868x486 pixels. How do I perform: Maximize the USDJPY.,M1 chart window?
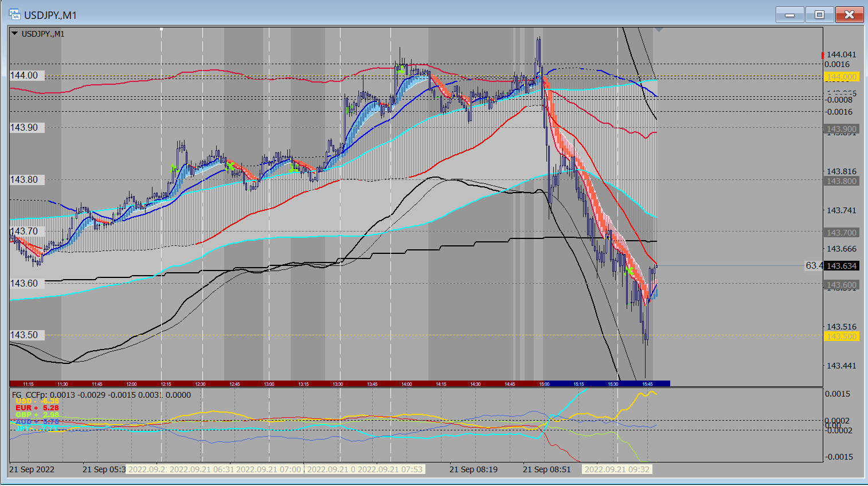pos(820,15)
